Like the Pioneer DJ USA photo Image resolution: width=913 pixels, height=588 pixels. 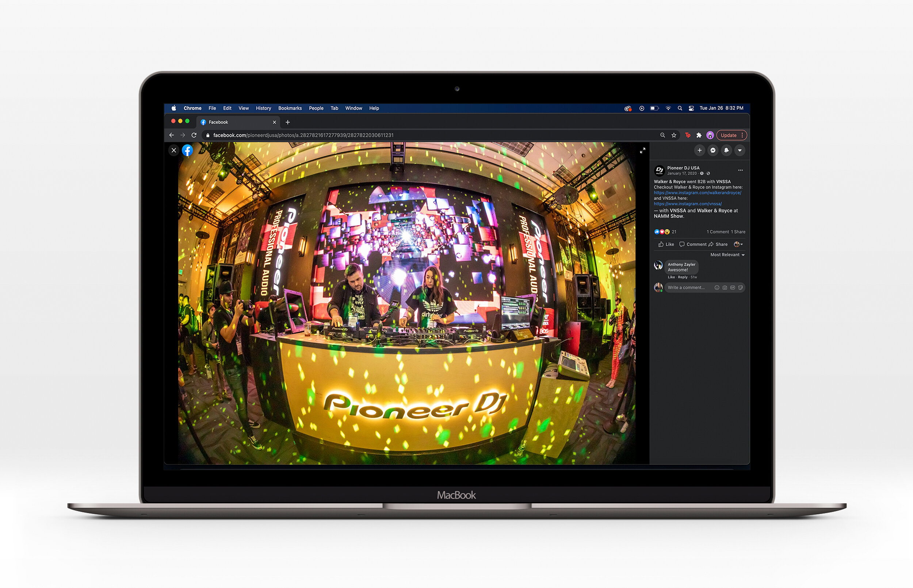(666, 245)
